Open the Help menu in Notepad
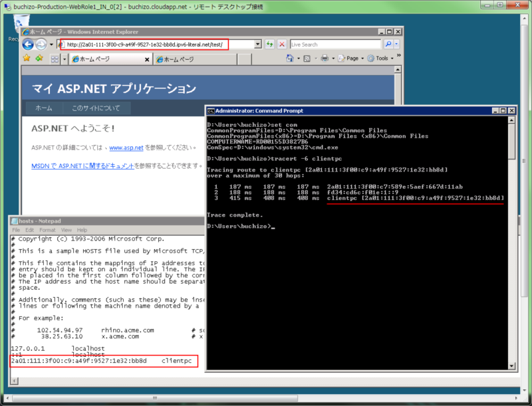This screenshot has width=532, height=406. (x=82, y=230)
